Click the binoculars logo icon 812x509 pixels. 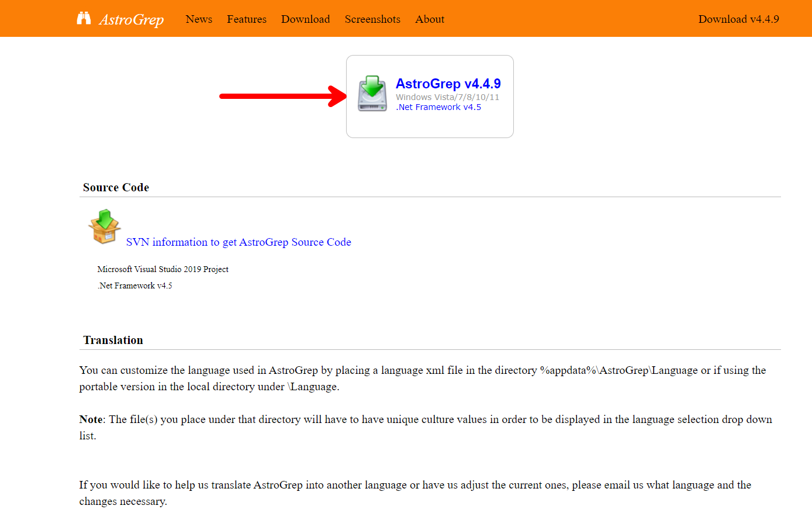(x=84, y=19)
